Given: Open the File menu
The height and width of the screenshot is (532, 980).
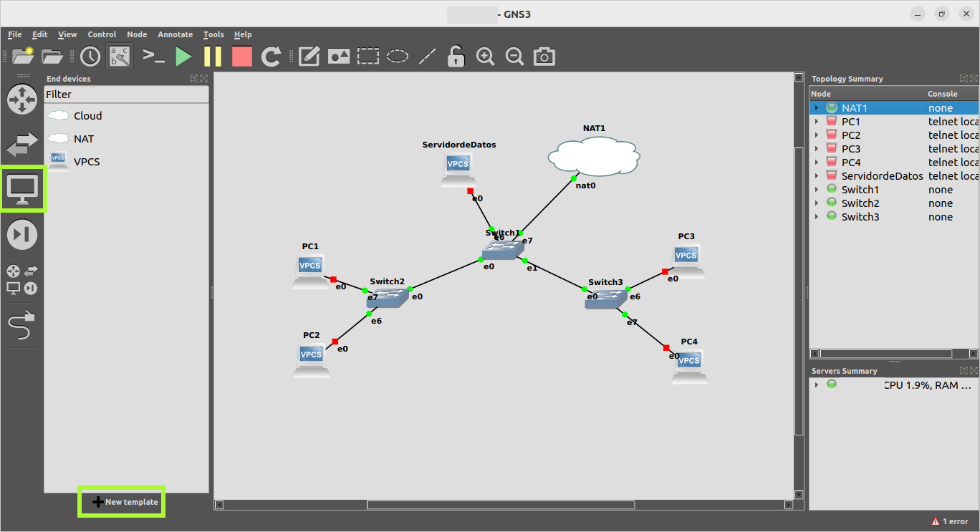Looking at the screenshot, I should point(15,34).
